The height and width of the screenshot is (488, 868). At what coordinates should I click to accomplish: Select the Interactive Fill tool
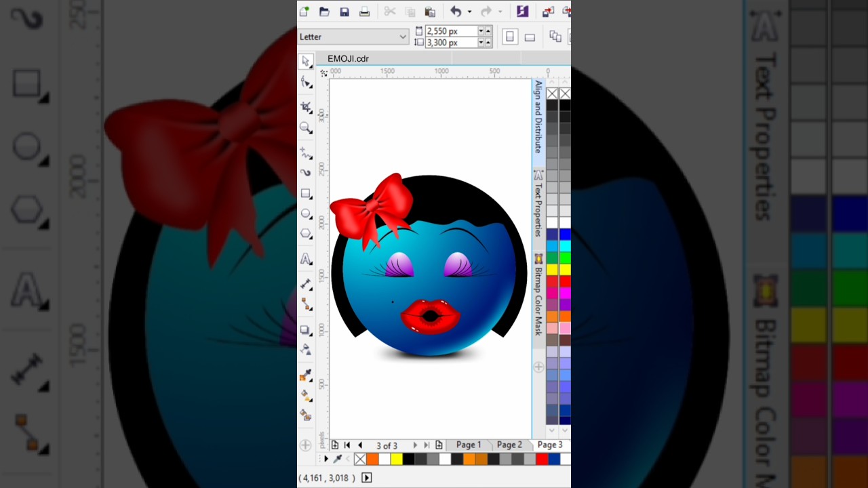[306, 395]
